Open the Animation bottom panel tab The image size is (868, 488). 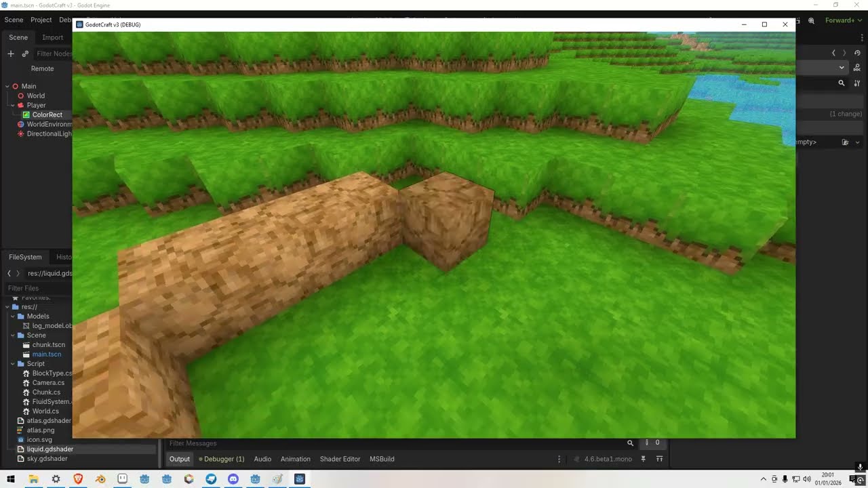tap(295, 459)
